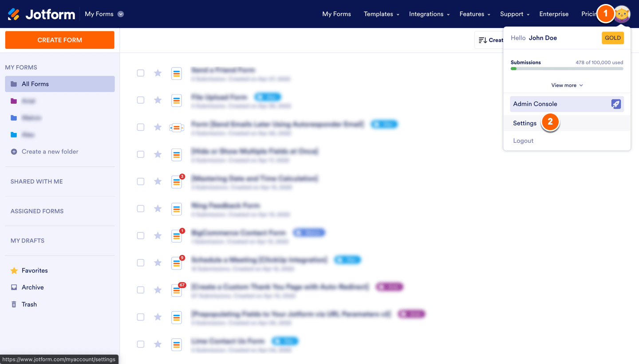Open Settings from the account menu
This screenshot has height=364, width=639.
coord(567,123)
